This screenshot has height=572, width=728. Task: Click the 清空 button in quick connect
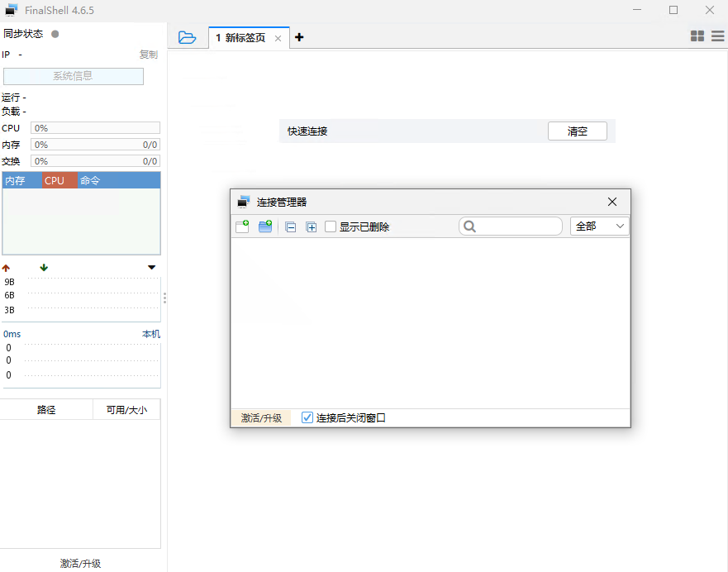click(x=577, y=131)
